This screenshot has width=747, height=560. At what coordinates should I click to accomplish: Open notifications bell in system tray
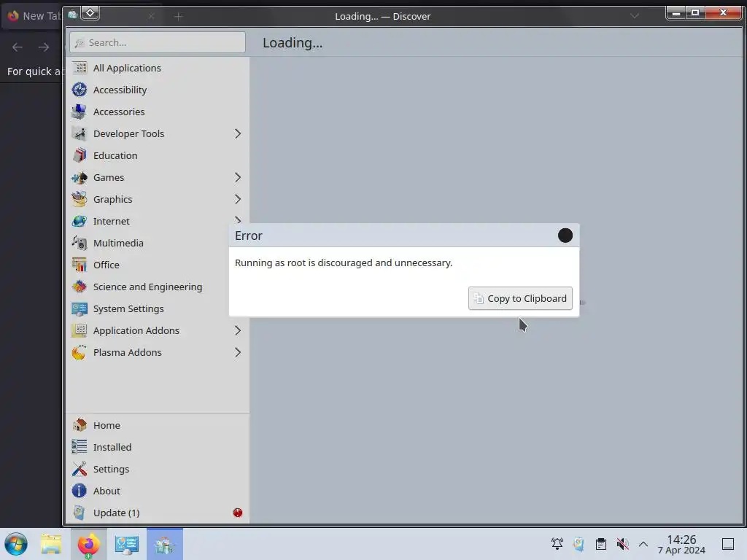(557, 544)
